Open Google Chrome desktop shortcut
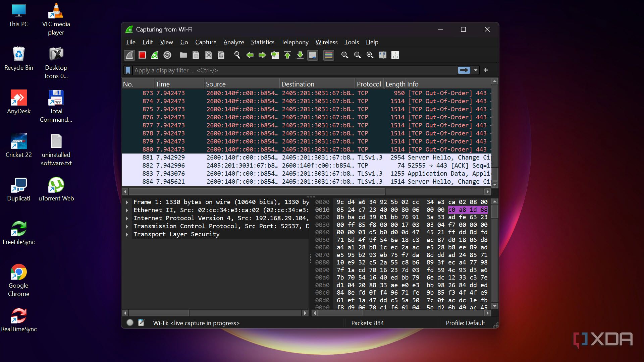This screenshot has height=362, width=644. click(x=18, y=281)
